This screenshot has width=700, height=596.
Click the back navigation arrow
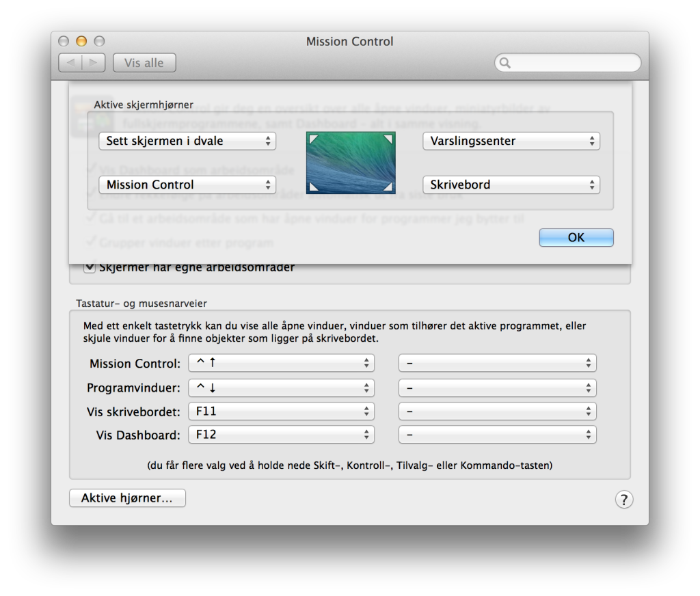tap(70, 63)
